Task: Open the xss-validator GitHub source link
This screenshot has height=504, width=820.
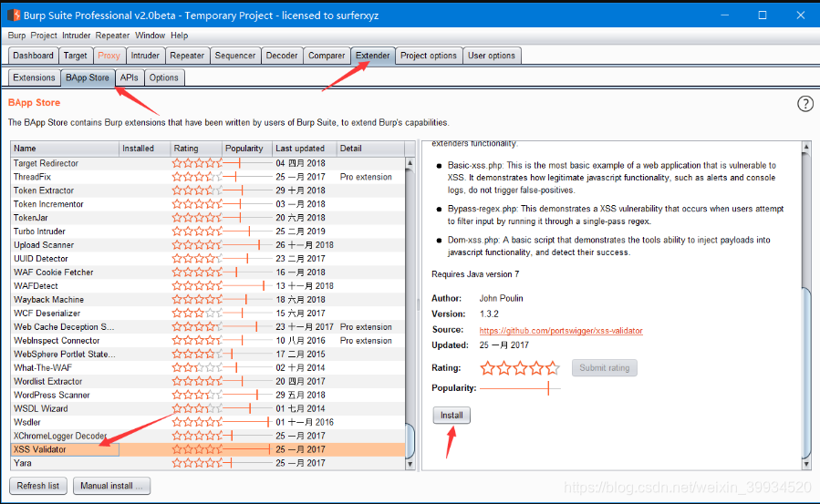Action: [x=561, y=331]
